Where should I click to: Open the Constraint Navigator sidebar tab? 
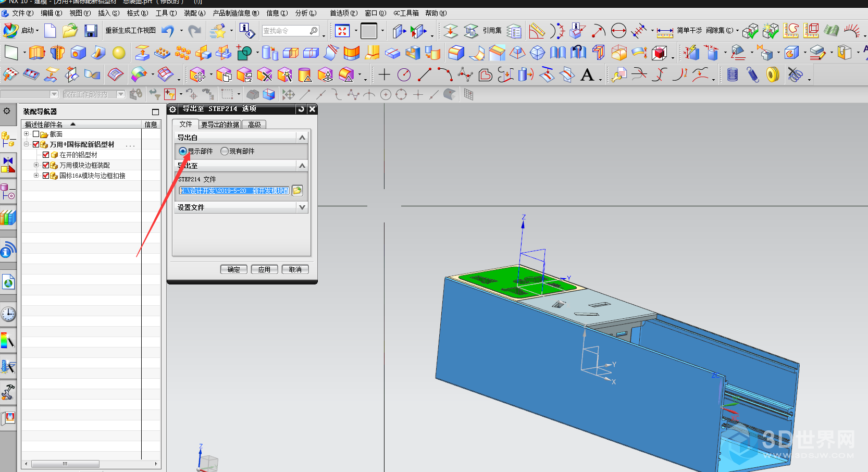tap(8, 166)
